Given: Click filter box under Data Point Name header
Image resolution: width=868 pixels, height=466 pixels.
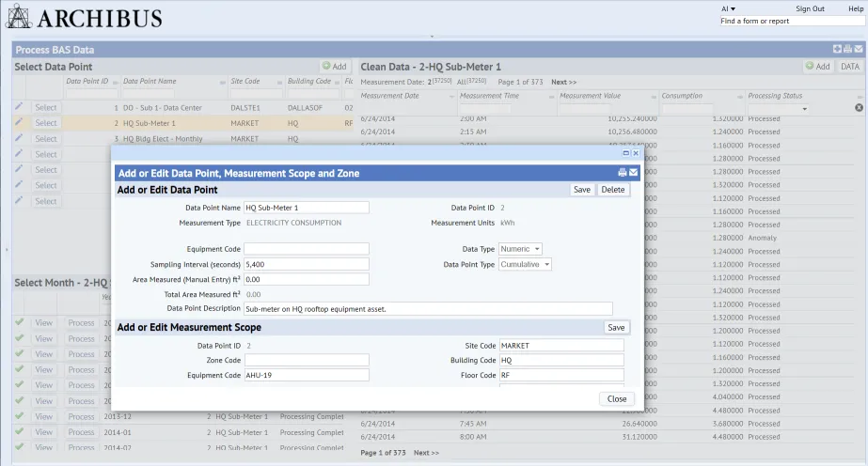Looking at the screenshot, I should [149, 94].
